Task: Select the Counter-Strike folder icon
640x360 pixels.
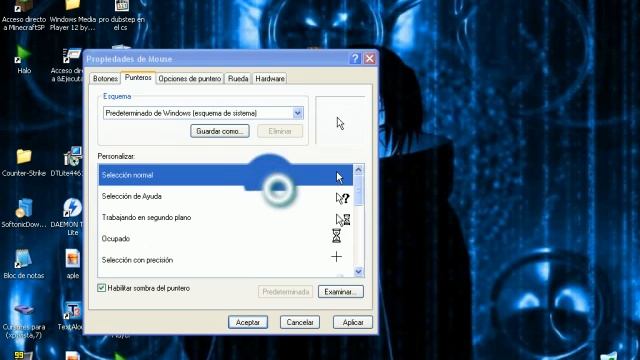Action: pyautogui.click(x=24, y=163)
